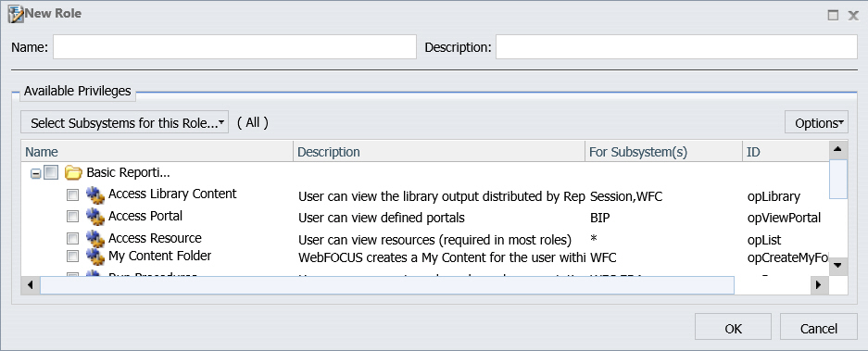Check the Basic Reporting folder checkbox
868x351 pixels.
coord(50,173)
